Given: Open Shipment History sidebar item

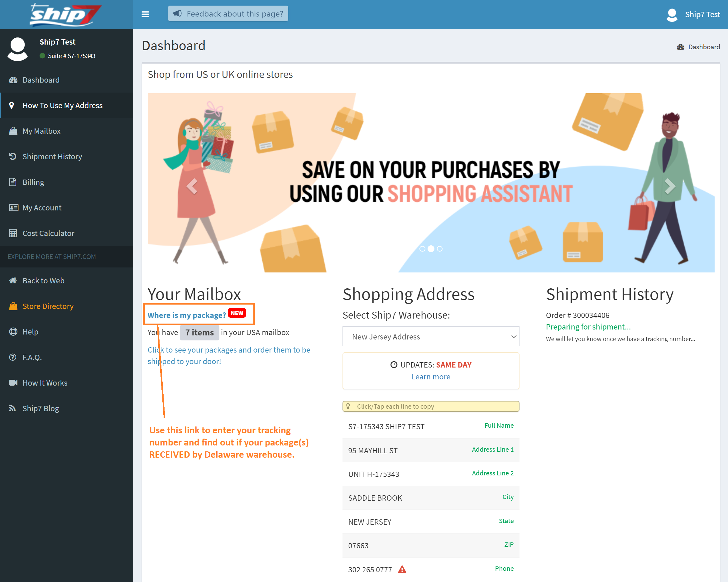Looking at the screenshot, I should [52, 156].
